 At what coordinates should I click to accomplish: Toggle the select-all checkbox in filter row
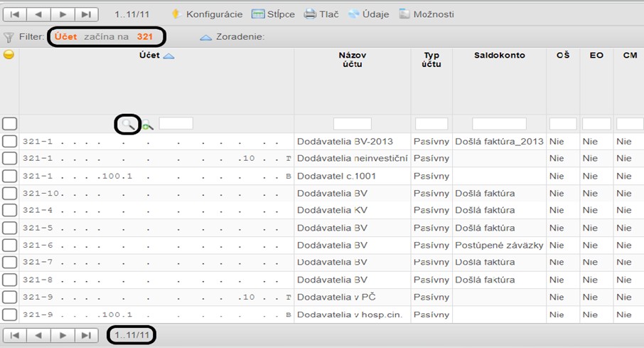(x=9, y=124)
